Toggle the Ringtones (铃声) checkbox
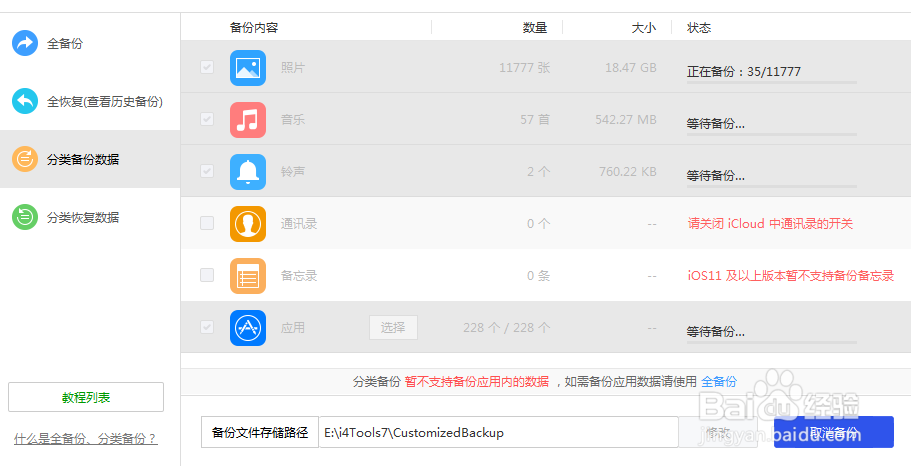The image size is (911, 466). 207,171
